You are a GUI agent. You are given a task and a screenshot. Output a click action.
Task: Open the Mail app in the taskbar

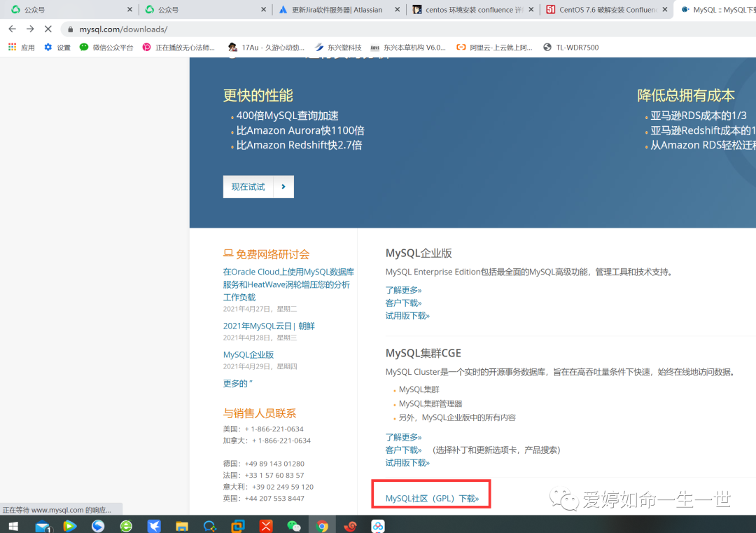point(43,526)
